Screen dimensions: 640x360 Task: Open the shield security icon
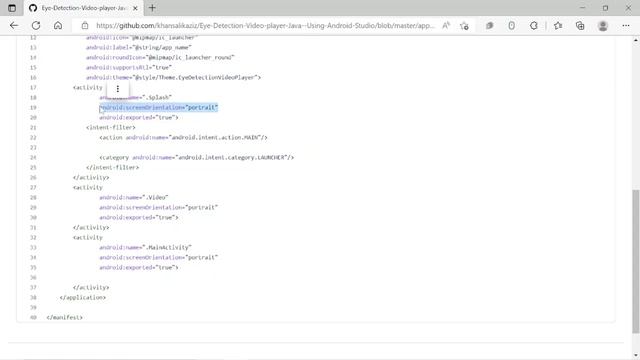[x=511, y=25]
